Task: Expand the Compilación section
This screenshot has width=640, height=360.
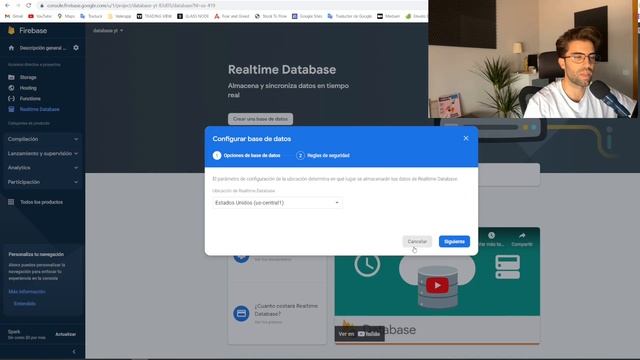Action: click(42, 139)
